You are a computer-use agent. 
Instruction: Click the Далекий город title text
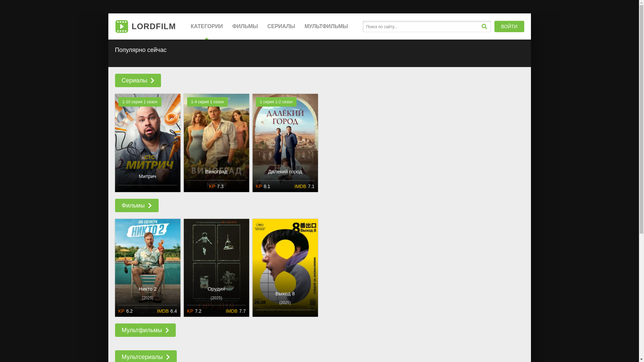click(x=285, y=172)
